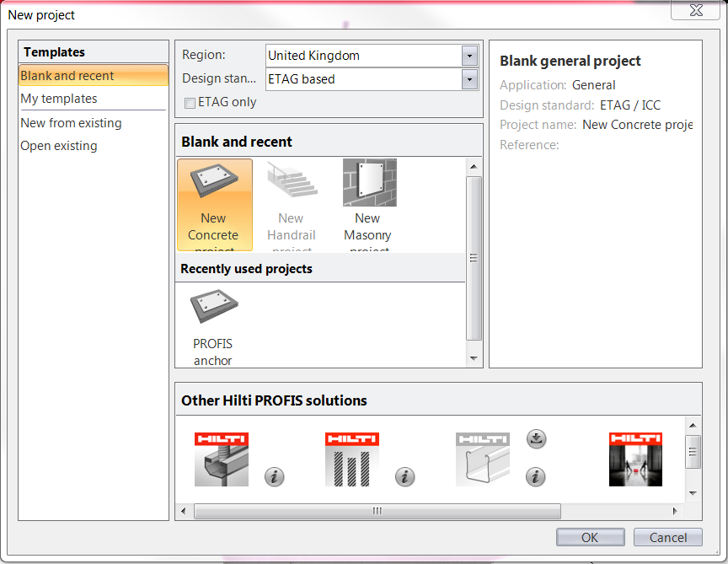This screenshot has height=564, width=728.
Task: Click the solutions scroll right arrow
Action: 675,511
